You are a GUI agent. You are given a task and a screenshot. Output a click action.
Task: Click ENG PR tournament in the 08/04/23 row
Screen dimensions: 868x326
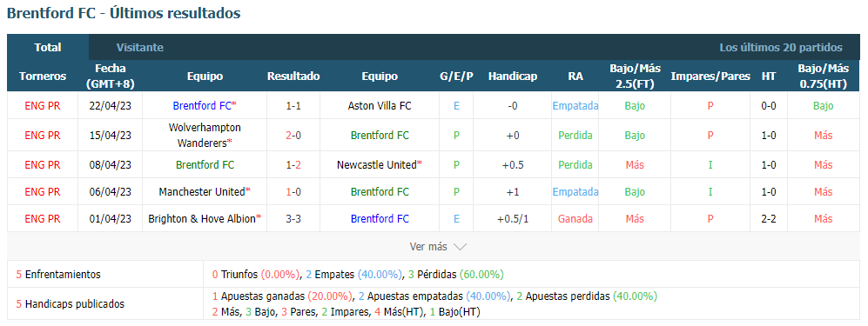[x=42, y=164]
